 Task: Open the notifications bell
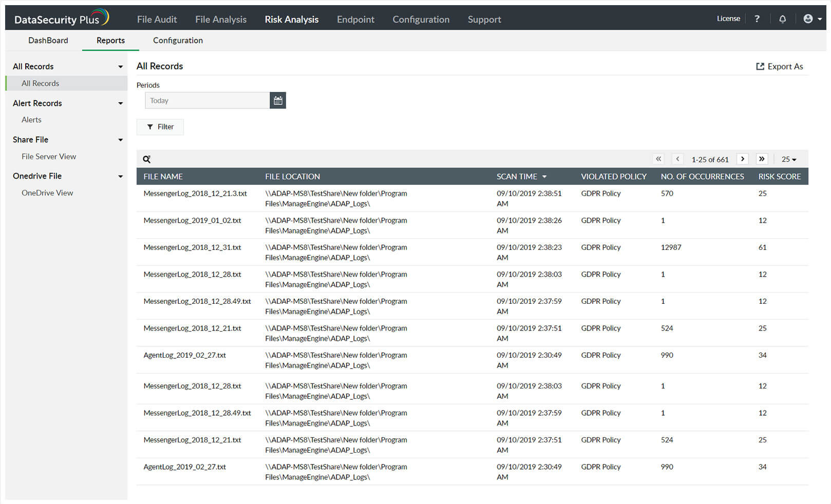tap(782, 19)
